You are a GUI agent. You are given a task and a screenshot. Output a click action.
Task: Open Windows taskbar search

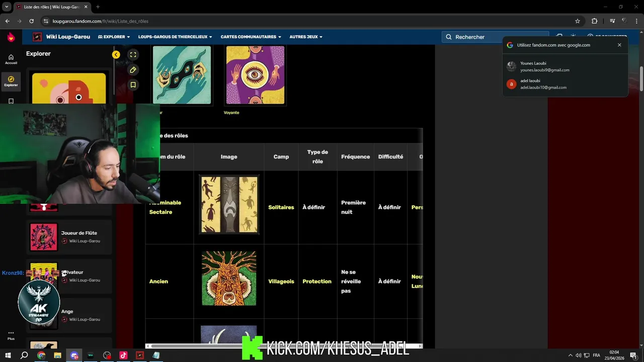(24, 355)
